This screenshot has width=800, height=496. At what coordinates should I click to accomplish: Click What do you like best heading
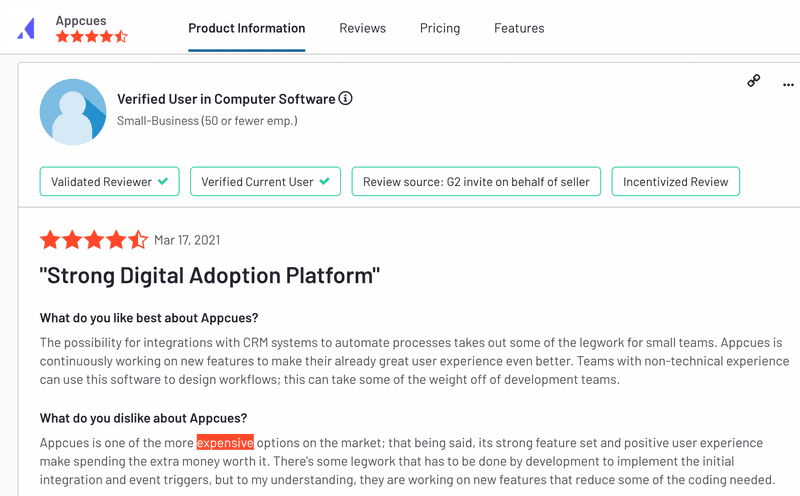point(149,318)
